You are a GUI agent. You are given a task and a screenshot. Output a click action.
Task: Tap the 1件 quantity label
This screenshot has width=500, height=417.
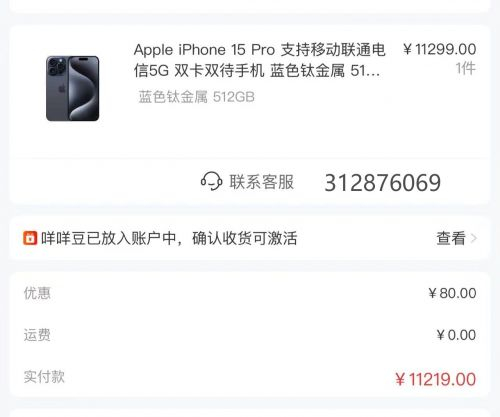(466, 68)
